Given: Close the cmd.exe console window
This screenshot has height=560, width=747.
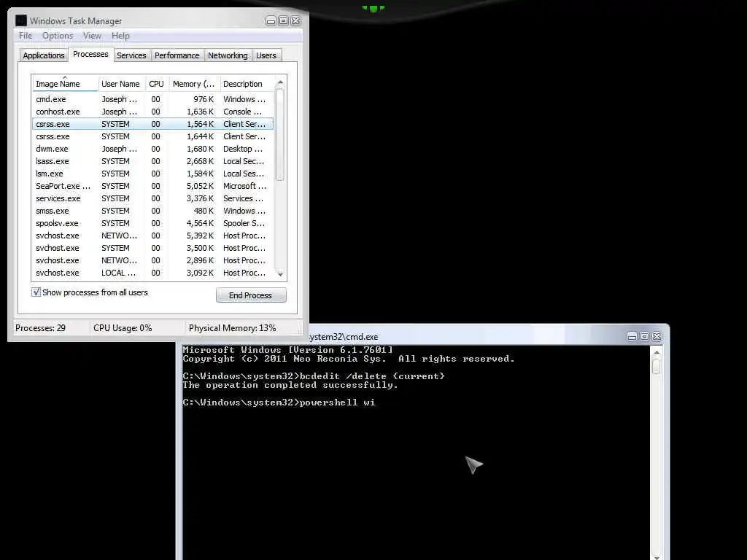Looking at the screenshot, I should coord(657,337).
